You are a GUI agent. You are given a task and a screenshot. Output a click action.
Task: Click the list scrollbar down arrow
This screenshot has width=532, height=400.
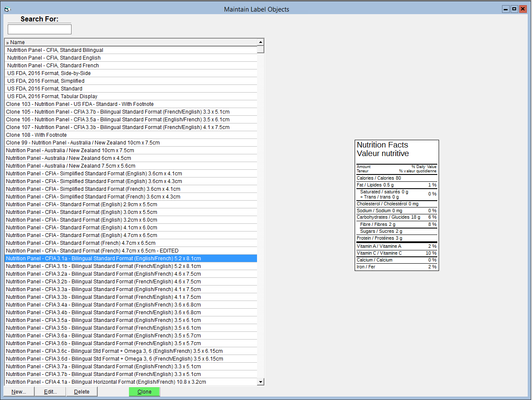point(260,382)
